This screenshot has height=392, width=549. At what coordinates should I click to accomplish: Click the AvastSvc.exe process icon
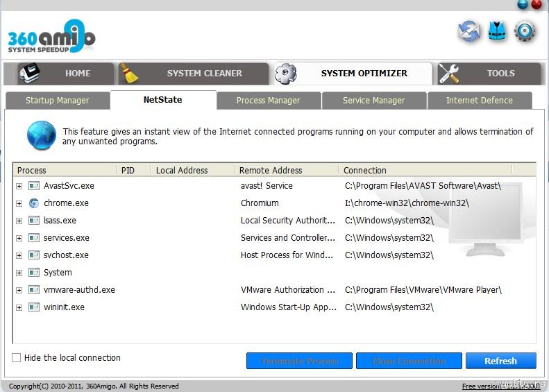pos(34,185)
